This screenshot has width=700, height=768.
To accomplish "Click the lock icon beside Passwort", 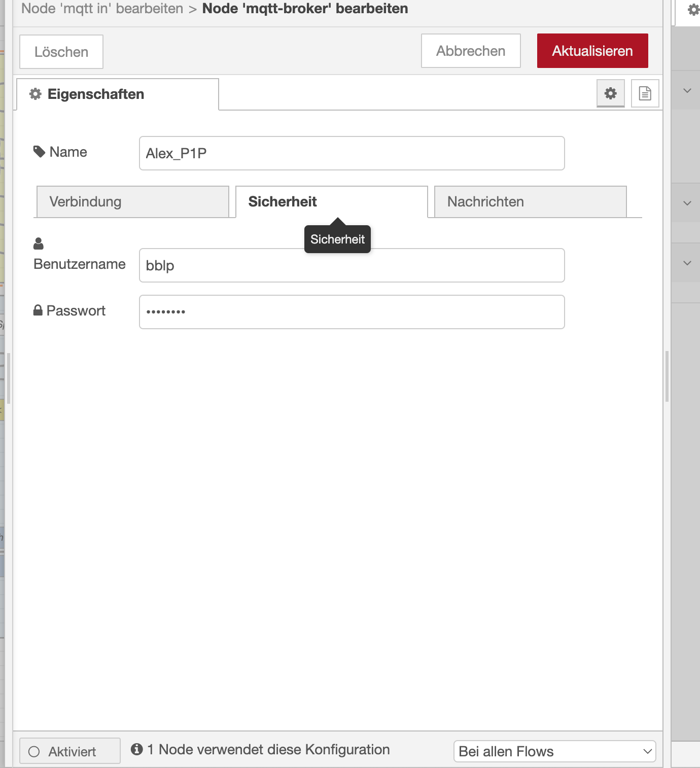I will pos(38,310).
